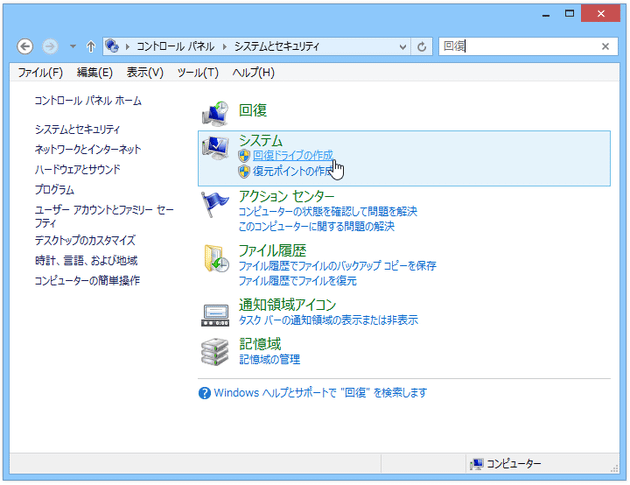Click the forward navigation arrow
The image size is (630, 485).
(50, 47)
